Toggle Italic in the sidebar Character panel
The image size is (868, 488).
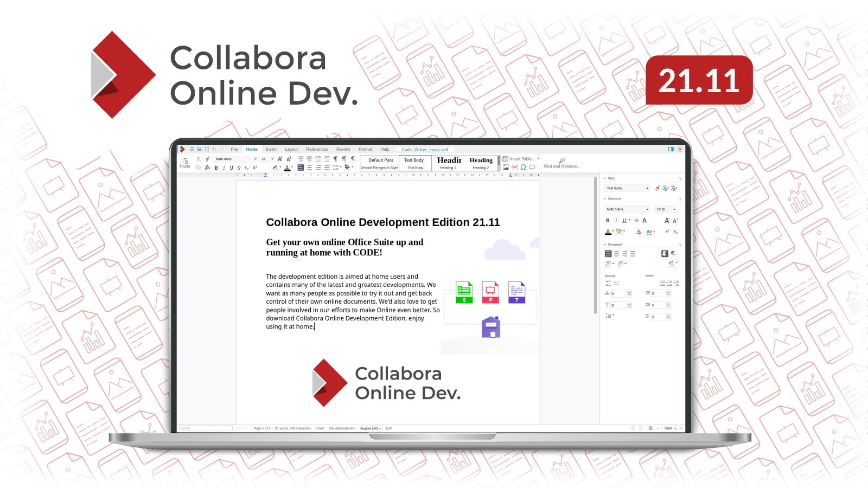pyautogui.click(x=616, y=221)
